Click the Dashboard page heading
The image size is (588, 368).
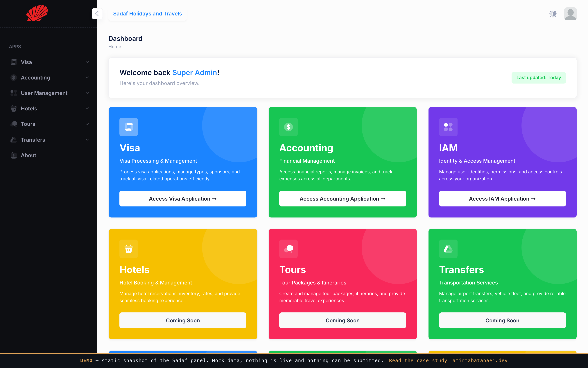(125, 38)
